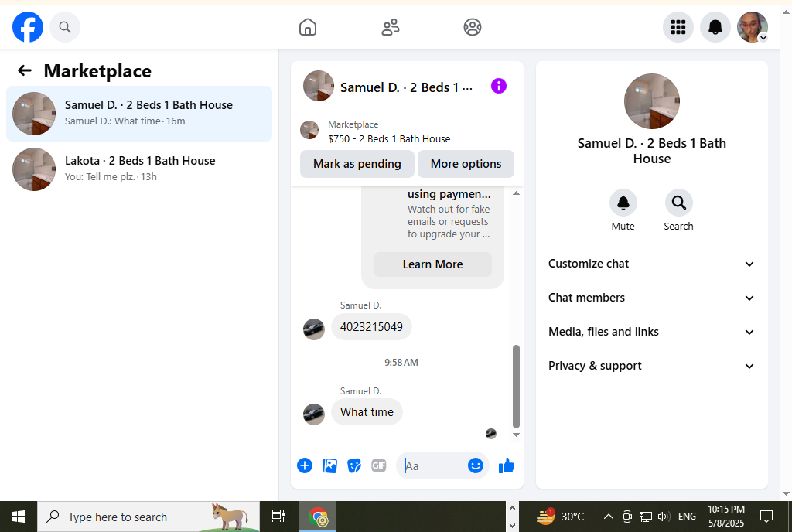Choose a sticker icon
The height and width of the screenshot is (532, 792).
coord(354,465)
